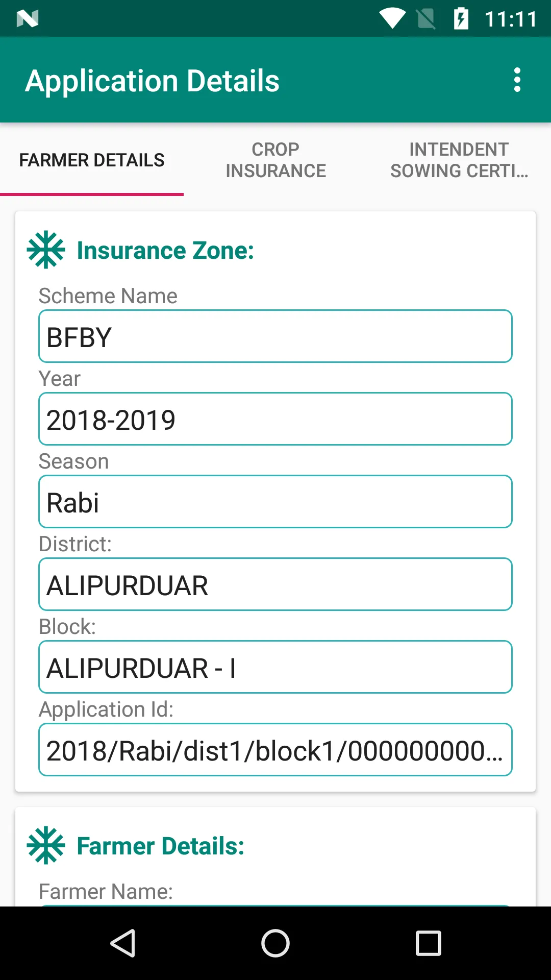Open the three-dot overflow menu

coord(517,80)
